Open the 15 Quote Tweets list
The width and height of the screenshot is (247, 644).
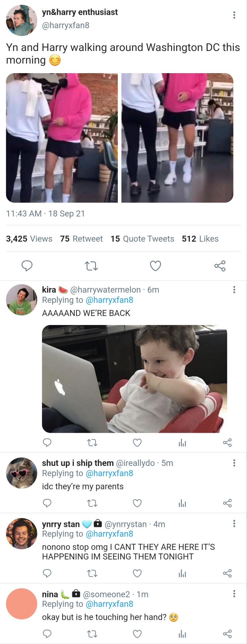(x=142, y=239)
